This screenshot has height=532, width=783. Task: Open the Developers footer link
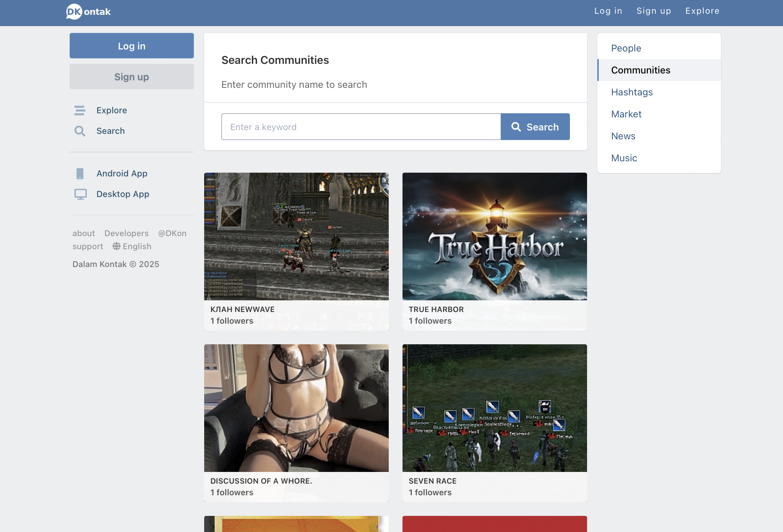tap(126, 233)
